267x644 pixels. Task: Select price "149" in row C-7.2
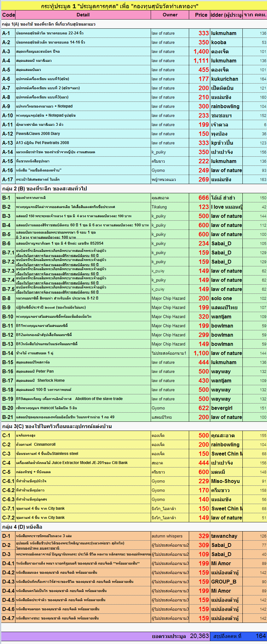click(204, 518)
